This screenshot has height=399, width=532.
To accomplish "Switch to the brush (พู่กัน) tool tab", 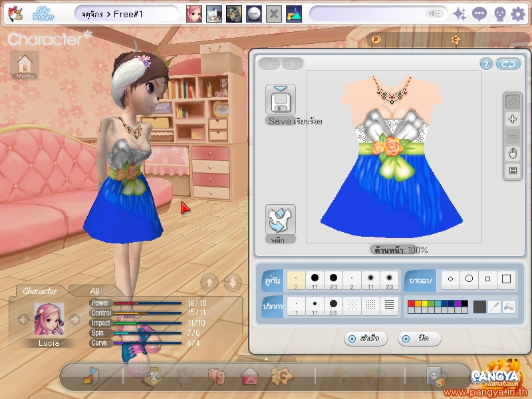I will (x=273, y=281).
